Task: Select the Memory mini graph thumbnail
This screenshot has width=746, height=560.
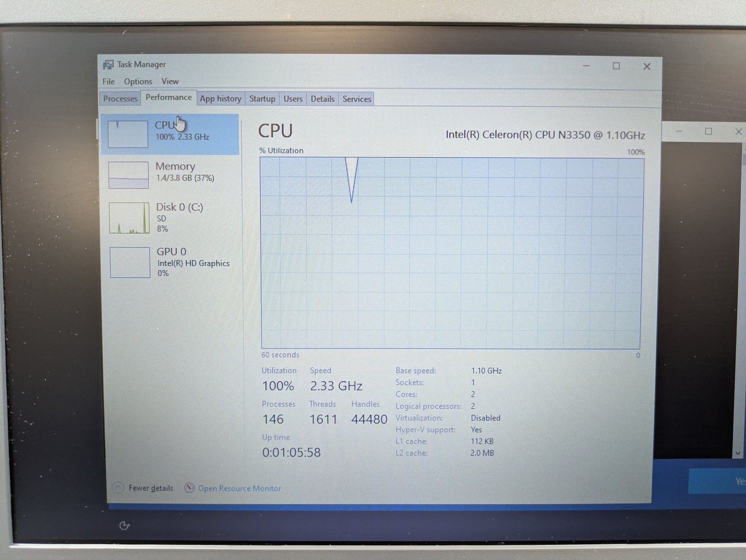Action: pyautogui.click(x=128, y=175)
